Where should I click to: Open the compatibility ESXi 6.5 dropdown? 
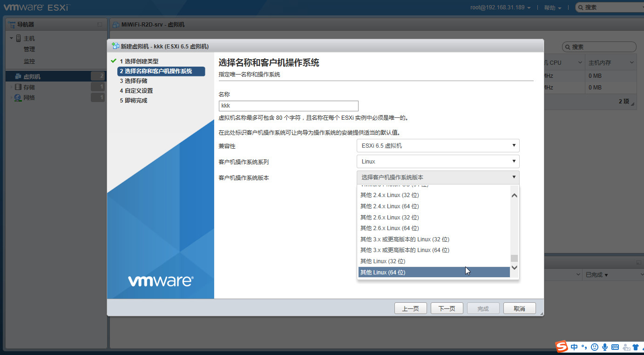(438, 146)
